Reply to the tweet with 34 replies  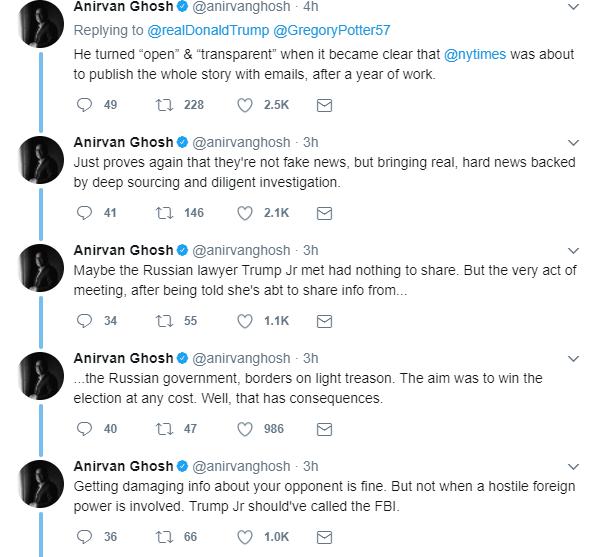point(84,321)
